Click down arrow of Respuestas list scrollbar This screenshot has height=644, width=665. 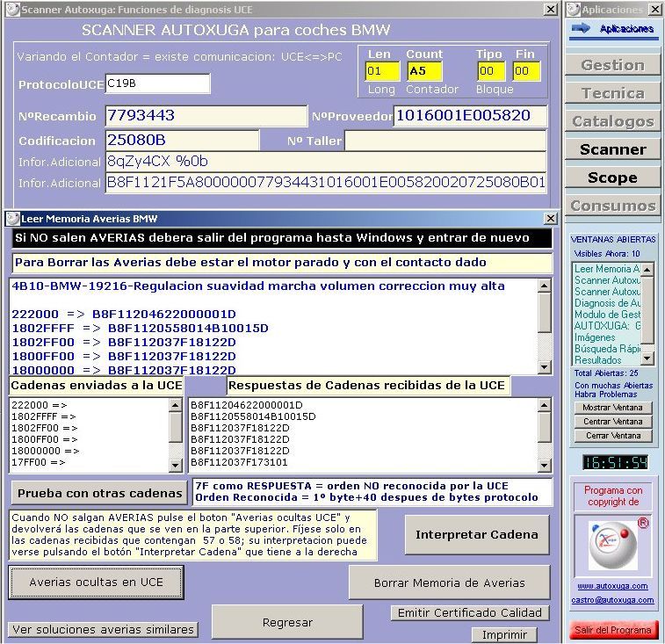(x=545, y=466)
